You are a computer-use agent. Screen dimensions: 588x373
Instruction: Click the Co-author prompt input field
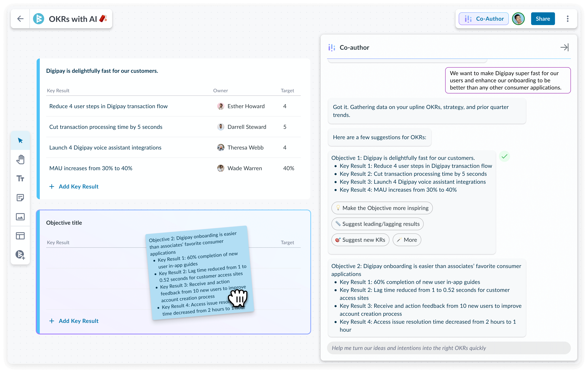click(x=449, y=348)
